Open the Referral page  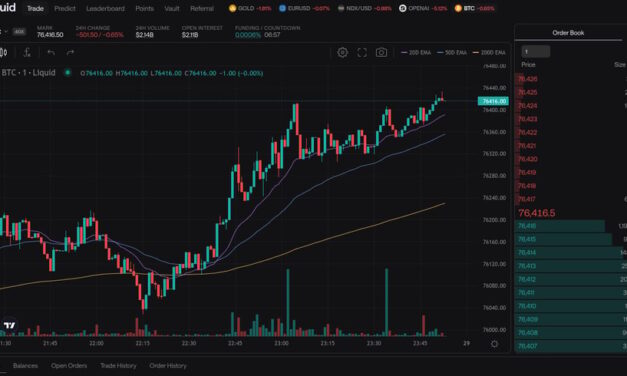pos(202,8)
